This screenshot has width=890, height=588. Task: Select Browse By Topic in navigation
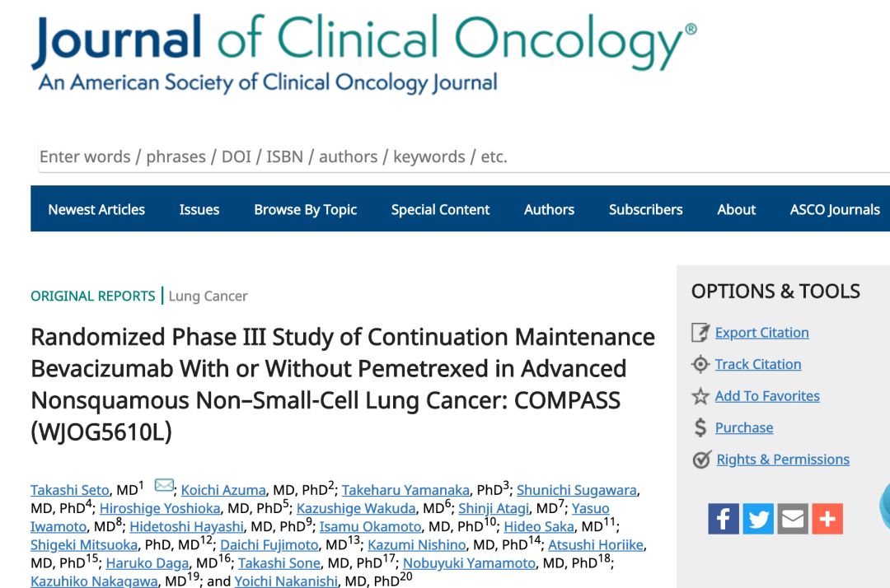pyautogui.click(x=305, y=209)
